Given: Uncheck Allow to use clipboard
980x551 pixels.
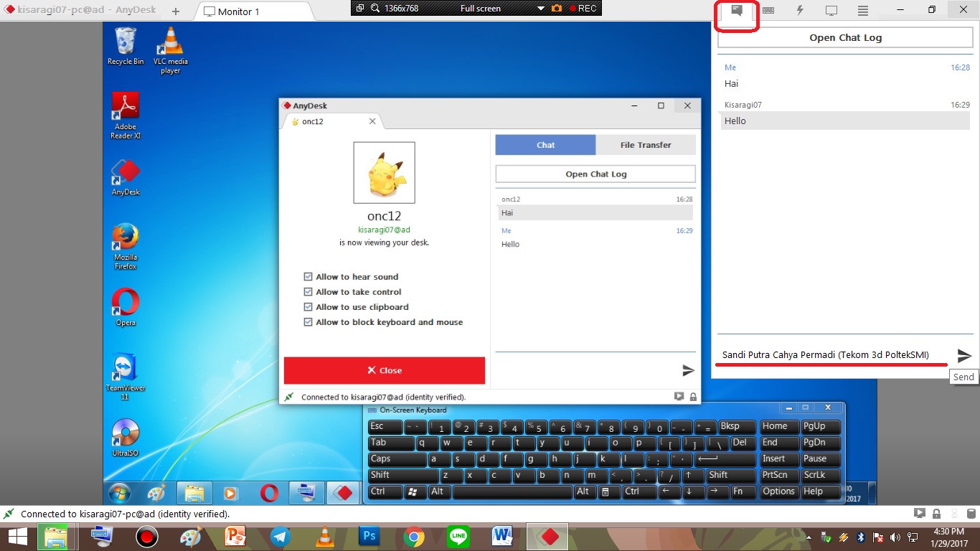Looking at the screenshot, I should 308,306.
